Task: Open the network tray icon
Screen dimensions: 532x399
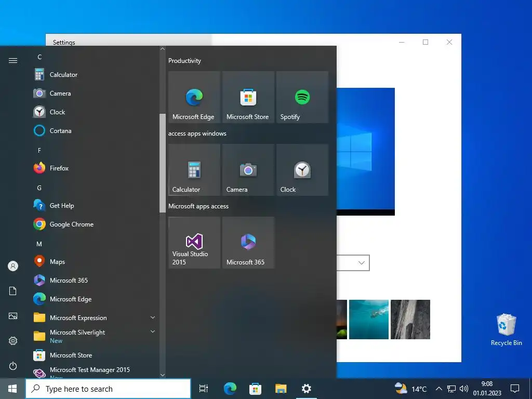Action: pos(451,389)
